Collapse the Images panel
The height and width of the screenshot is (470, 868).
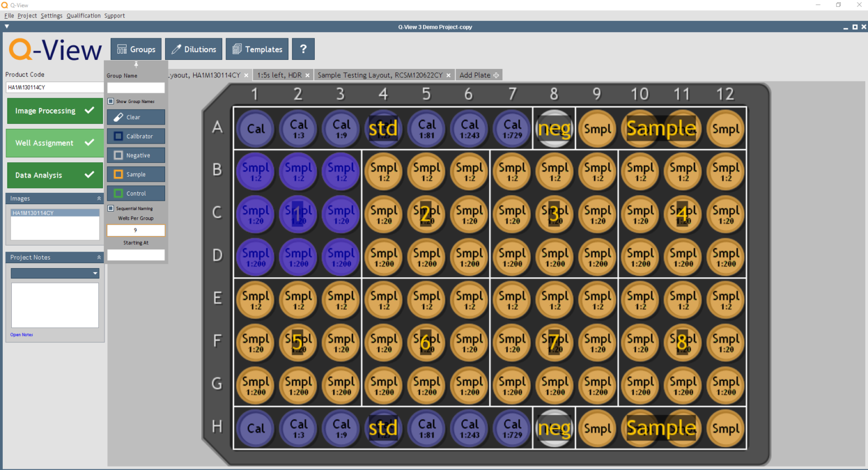tap(99, 199)
